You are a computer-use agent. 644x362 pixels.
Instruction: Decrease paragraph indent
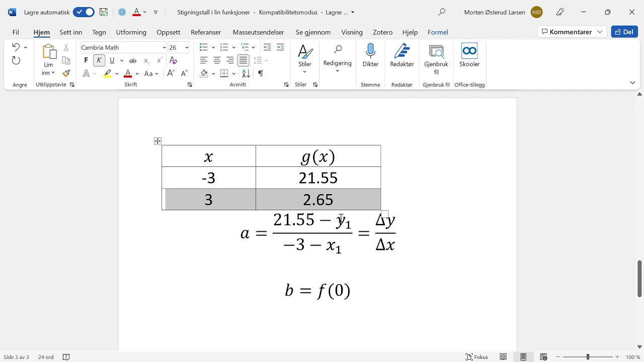pos(267,47)
